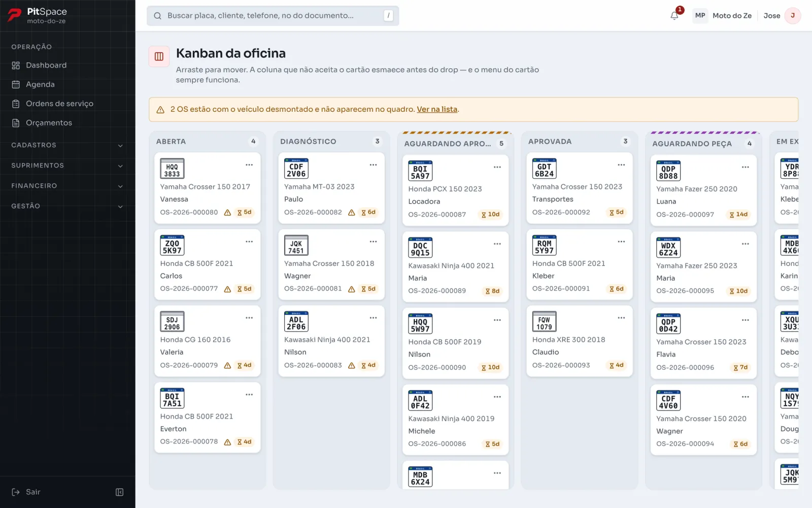Image resolution: width=812 pixels, height=508 pixels.
Task: Open card menu for plate QDP 8D88
Action: tap(746, 167)
